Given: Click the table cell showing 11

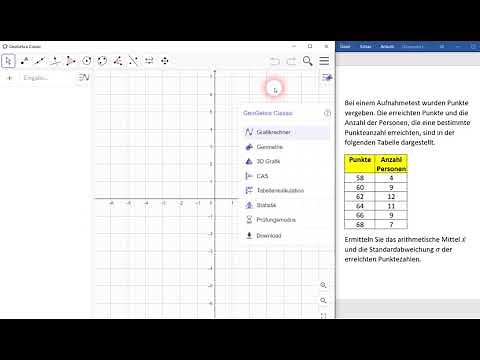Looking at the screenshot, I should click(391, 206).
